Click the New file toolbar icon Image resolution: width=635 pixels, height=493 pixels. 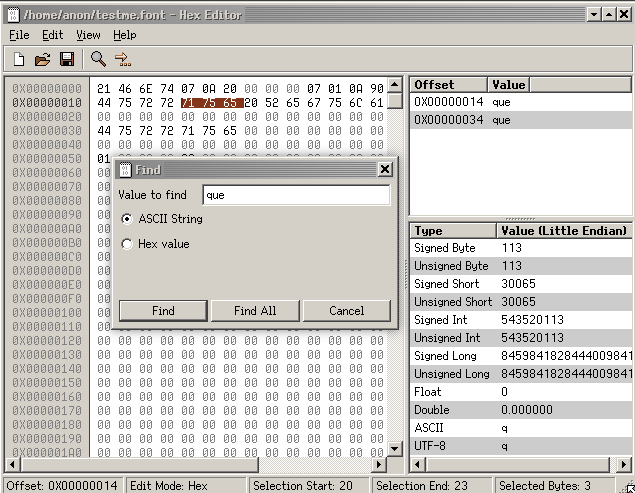[19, 59]
